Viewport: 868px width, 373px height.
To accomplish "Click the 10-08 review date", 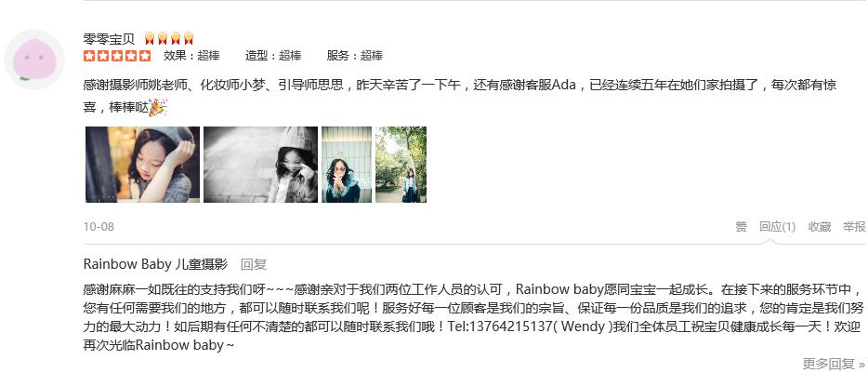I will (99, 226).
